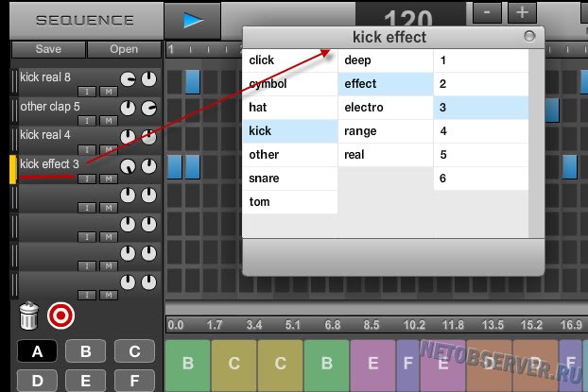Open sample picker from kick real 4 name
The image size is (588, 392).
(45, 135)
